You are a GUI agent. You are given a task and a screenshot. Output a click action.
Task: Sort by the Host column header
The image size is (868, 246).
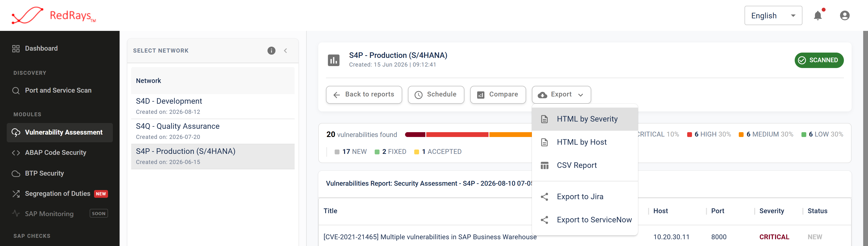(660, 211)
